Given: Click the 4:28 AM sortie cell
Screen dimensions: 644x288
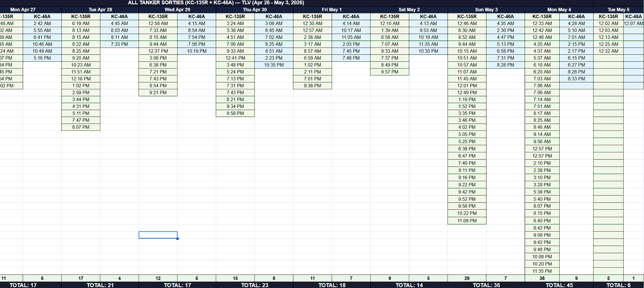Looking at the screenshot, I should [576, 24].
